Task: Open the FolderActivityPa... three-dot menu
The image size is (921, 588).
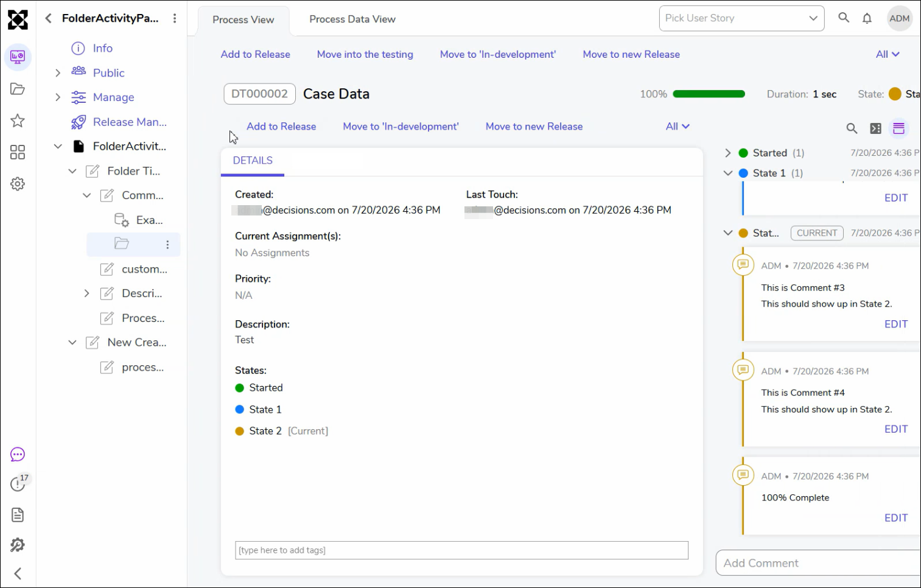Action: pos(175,18)
